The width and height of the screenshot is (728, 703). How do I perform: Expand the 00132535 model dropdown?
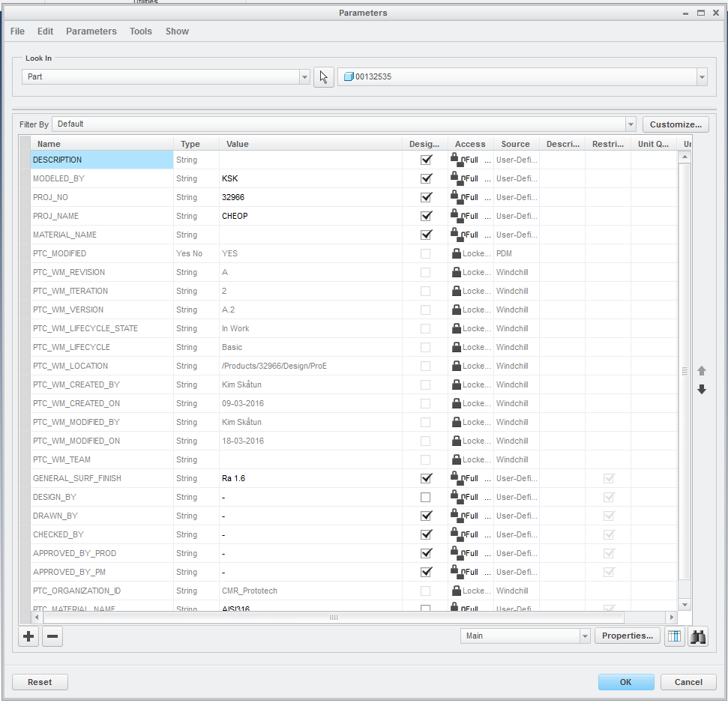click(702, 77)
